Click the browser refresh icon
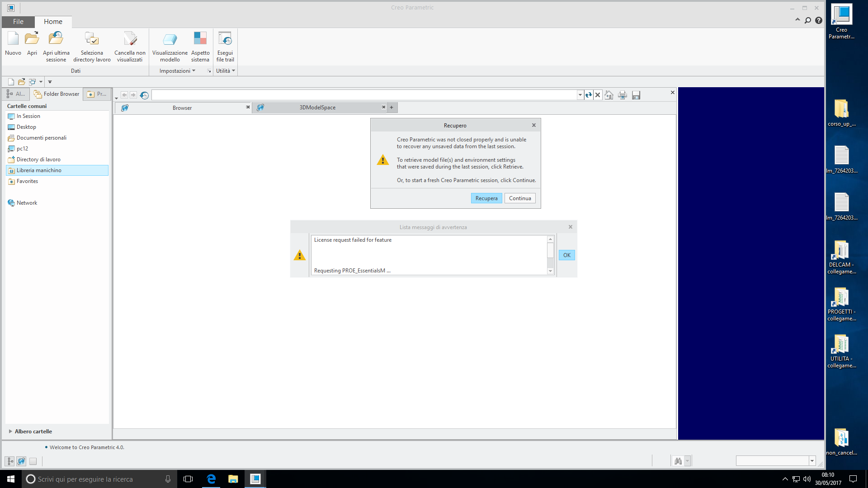This screenshot has height=488, width=868. click(588, 95)
